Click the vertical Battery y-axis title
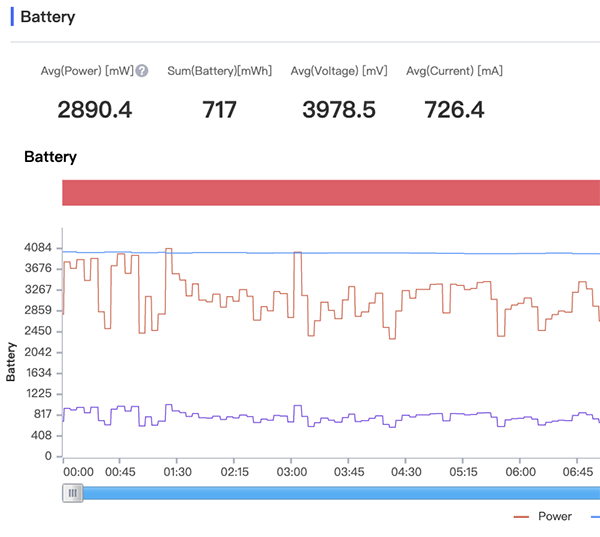Viewport: 600px width, 537px height. coord(12,361)
